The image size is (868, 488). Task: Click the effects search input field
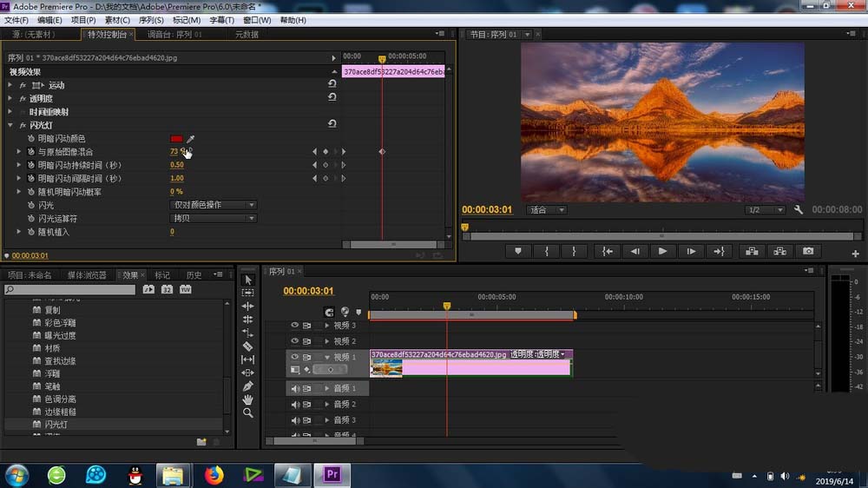point(69,290)
